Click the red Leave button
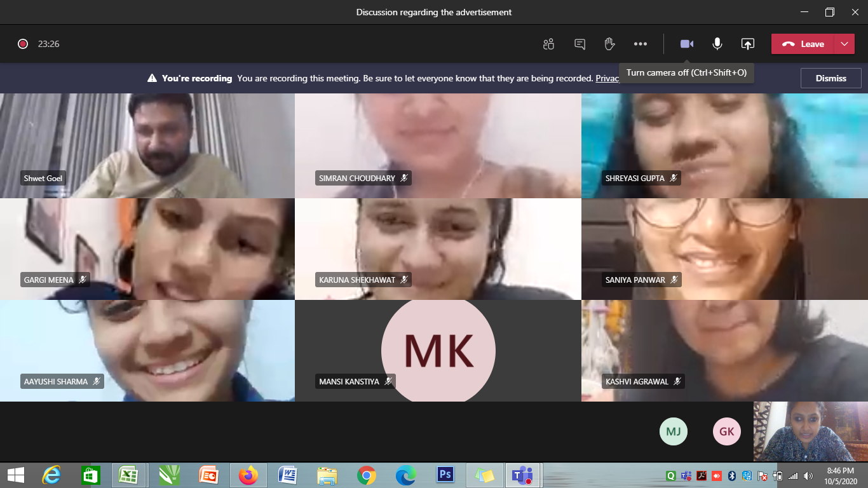This screenshot has width=868, height=488. pyautogui.click(x=804, y=44)
